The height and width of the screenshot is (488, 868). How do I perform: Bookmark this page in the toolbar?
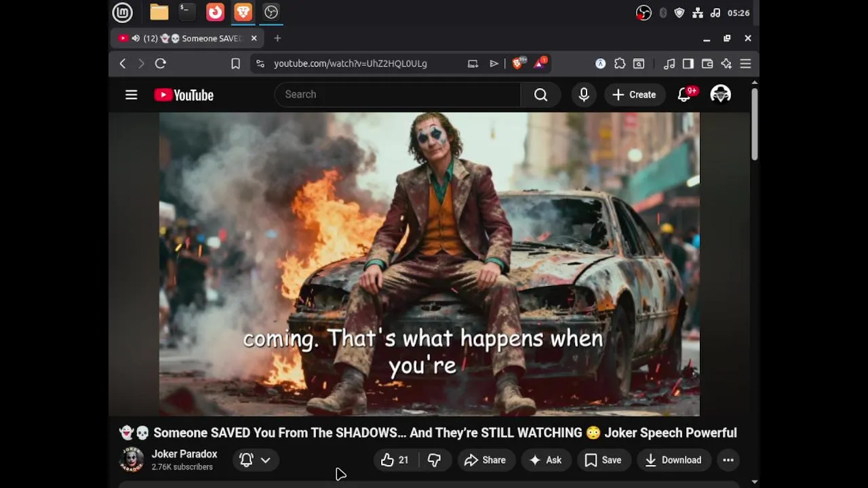point(235,64)
